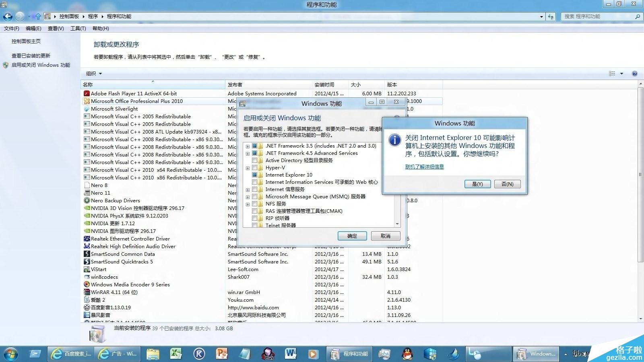The width and height of the screenshot is (644, 362).
Task: Open the view options dropdown arrow
Action: (621, 74)
